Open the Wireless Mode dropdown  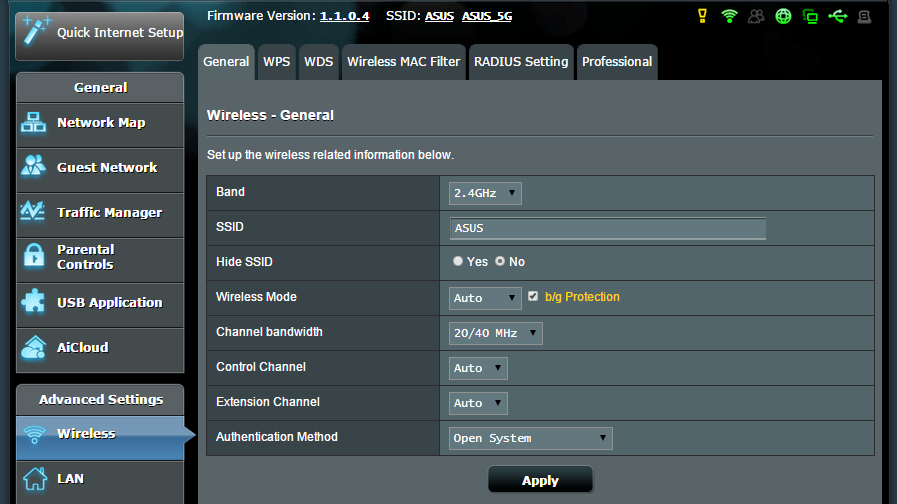pos(485,298)
